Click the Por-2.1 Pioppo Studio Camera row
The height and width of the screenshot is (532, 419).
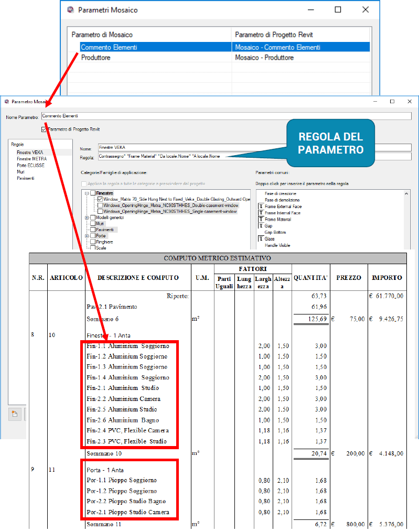[127, 512]
